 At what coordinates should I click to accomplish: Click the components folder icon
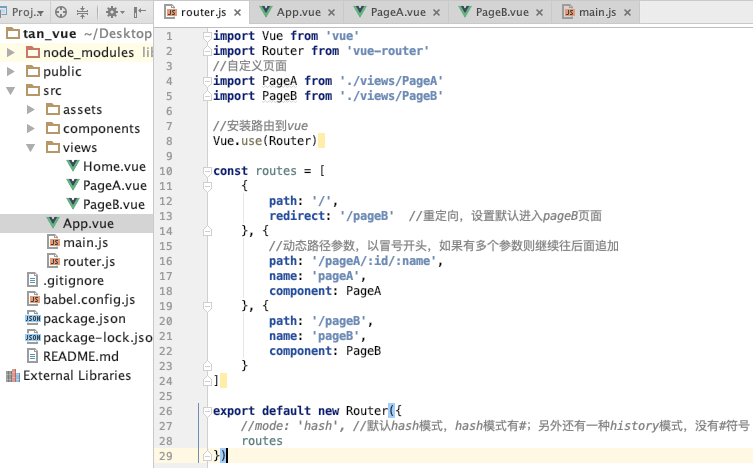[x=53, y=129]
